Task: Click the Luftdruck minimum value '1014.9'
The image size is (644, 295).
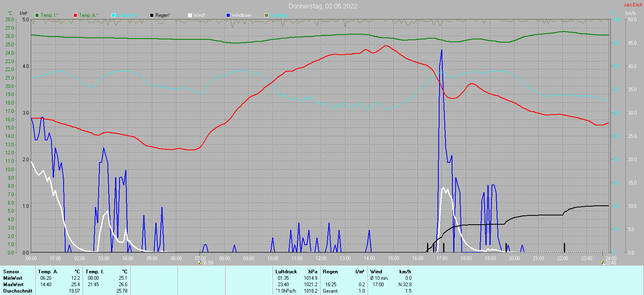Action: point(311,278)
